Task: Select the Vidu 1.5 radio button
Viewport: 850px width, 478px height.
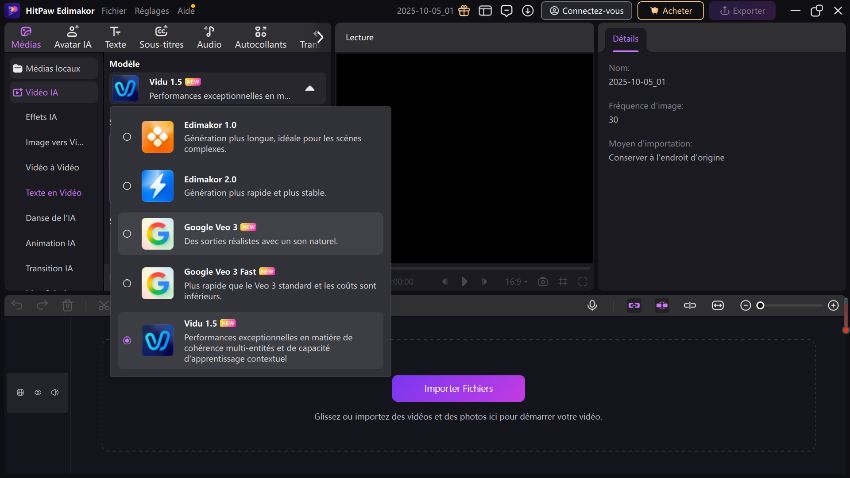Action: pyautogui.click(x=127, y=340)
